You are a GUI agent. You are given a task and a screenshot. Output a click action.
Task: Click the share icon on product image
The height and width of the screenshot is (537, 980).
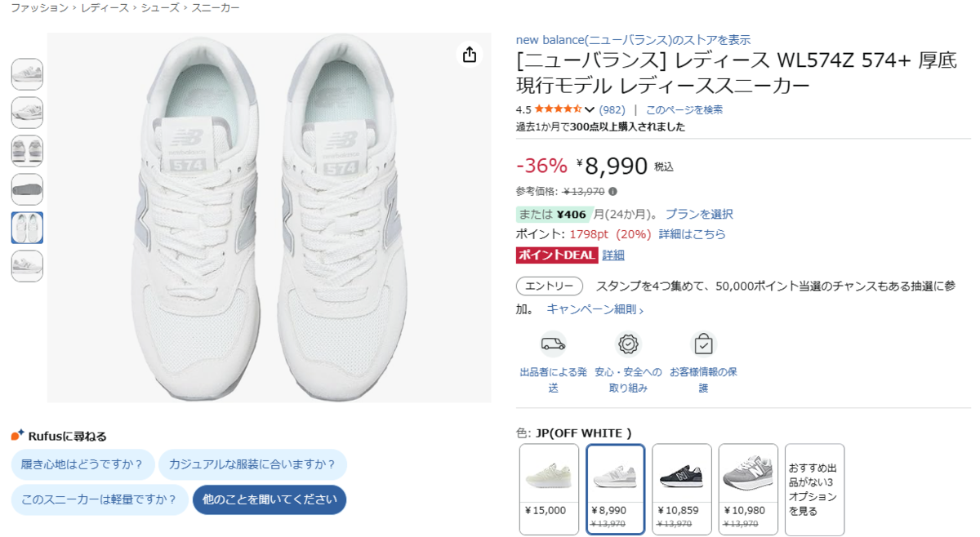[x=469, y=55]
